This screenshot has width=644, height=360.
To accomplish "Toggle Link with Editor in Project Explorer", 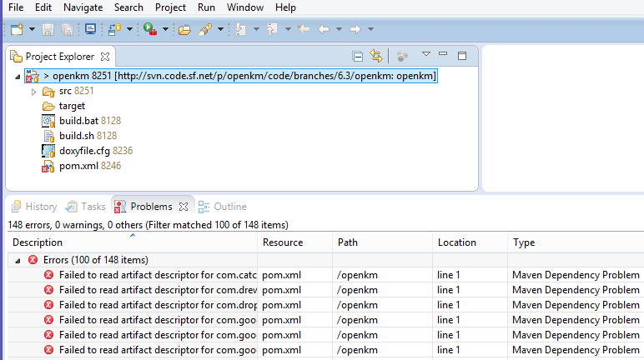I will (x=376, y=57).
